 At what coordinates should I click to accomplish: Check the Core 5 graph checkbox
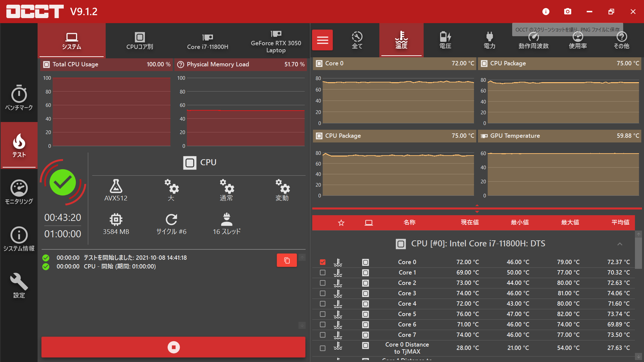coord(323,314)
